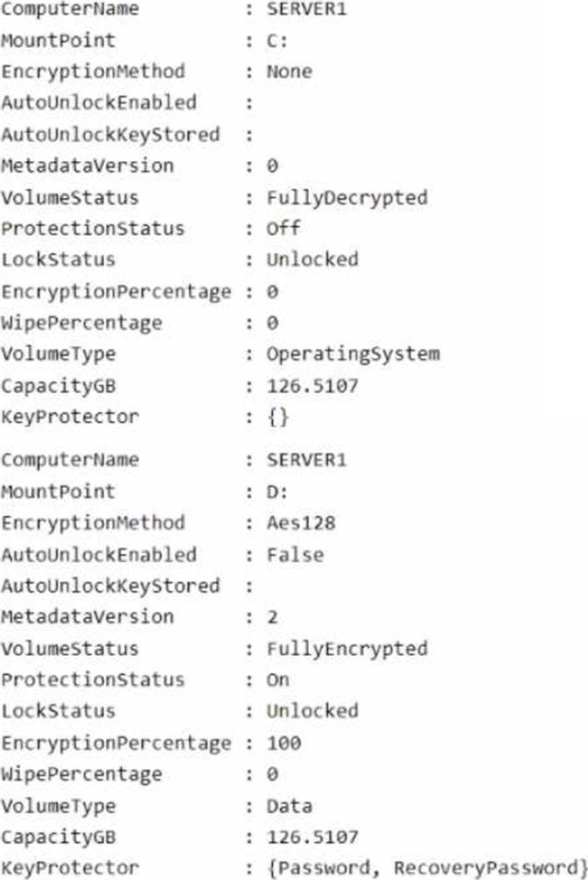Click the MetadataVersion value 2
Image resolution: width=588 pixels, height=880 pixels.
(x=272, y=616)
